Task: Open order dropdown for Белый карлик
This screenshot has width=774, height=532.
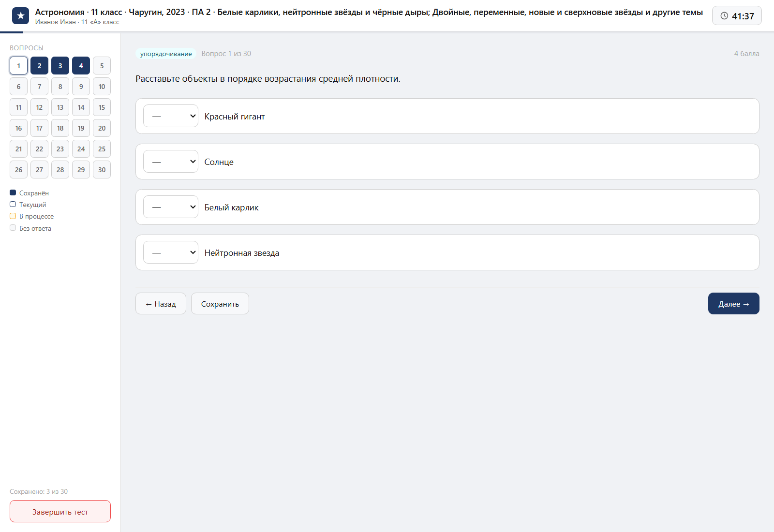Action: click(171, 207)
